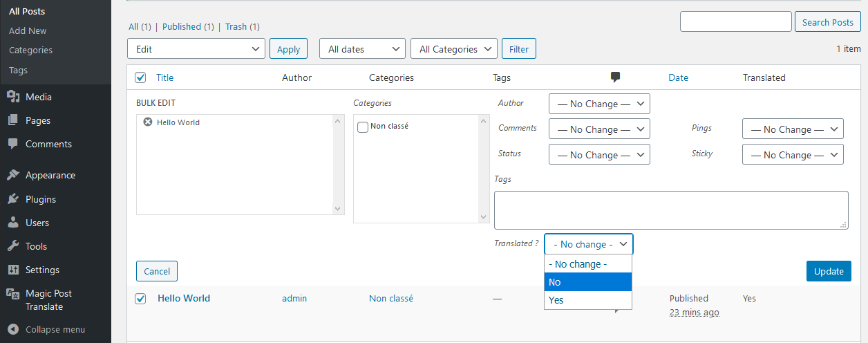This screenshot has height=343, width=868.
Task: Click the Search Posts button
Action: coord(828,22)
